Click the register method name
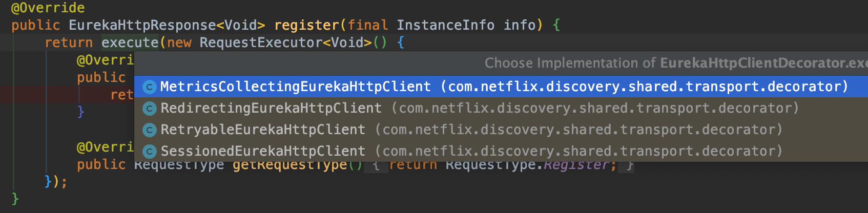Screen dimensions: 868x213 coord(306,25)
